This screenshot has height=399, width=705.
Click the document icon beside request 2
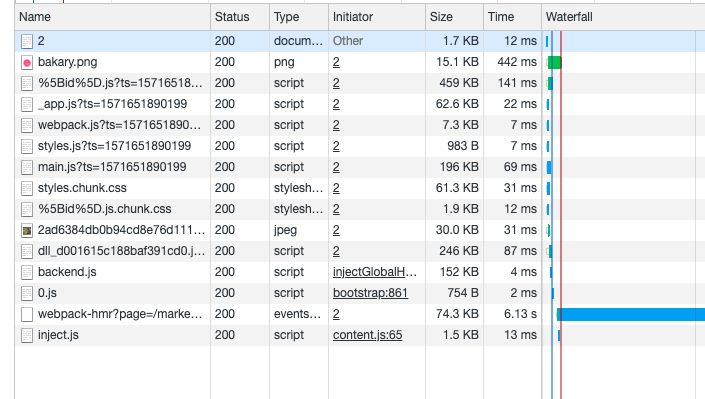27,41
